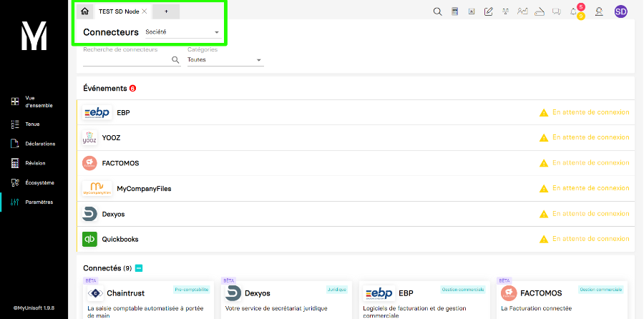Click the support agent headset icon
This screenshot has width=644, height=319.
(599, 11)
